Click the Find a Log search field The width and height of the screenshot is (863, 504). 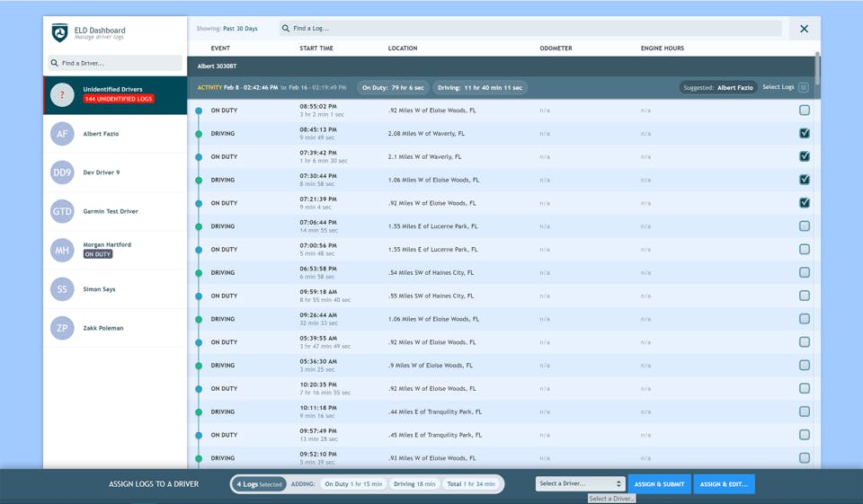[530, 29]
